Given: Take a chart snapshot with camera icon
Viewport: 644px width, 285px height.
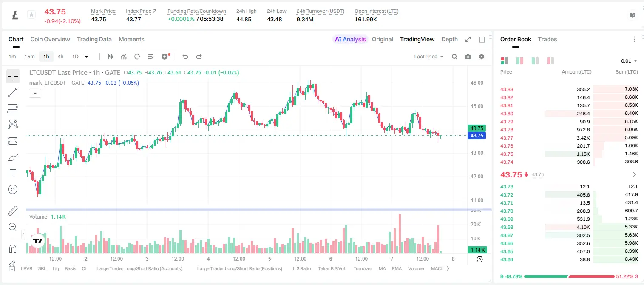Looking at the screenshot, I should point(468,57).
